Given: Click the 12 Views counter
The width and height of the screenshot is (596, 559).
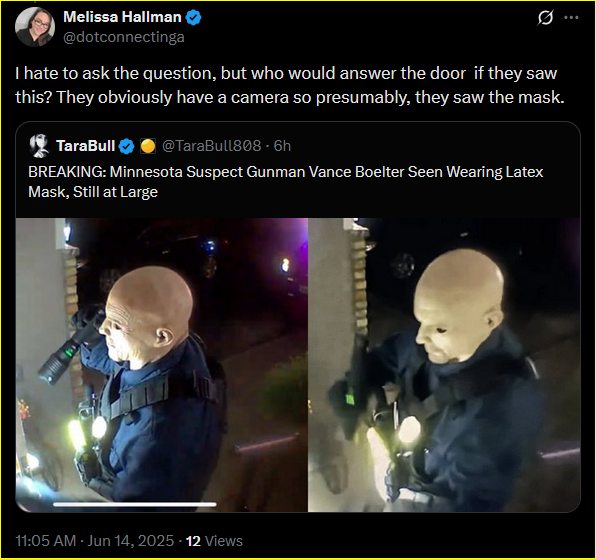Looking at the screenshot, I should pos(214,541).
